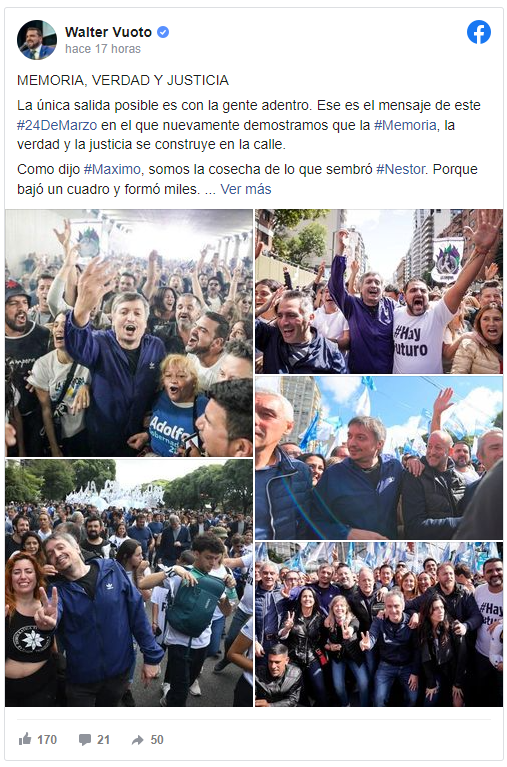Follow the #Memoria hashtag
The width and height of the screenshot is (507, 767).
(x=405, y=125)
